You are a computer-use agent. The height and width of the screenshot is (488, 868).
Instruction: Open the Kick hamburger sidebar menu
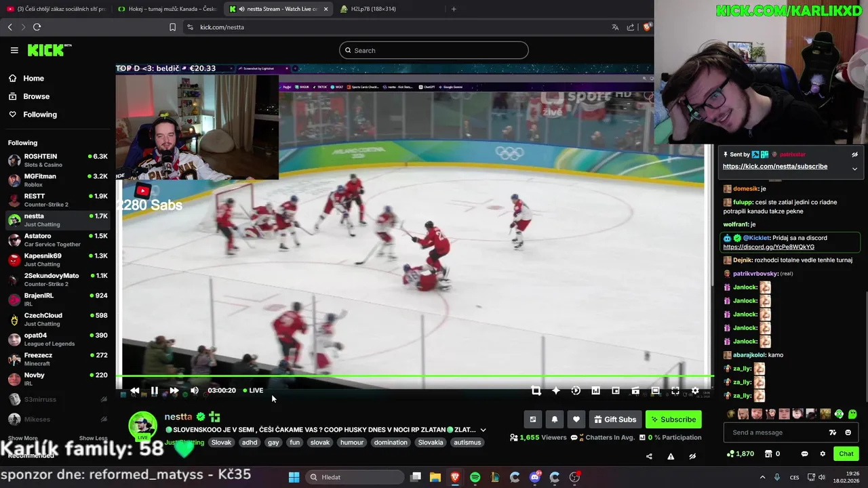point(14,50)
